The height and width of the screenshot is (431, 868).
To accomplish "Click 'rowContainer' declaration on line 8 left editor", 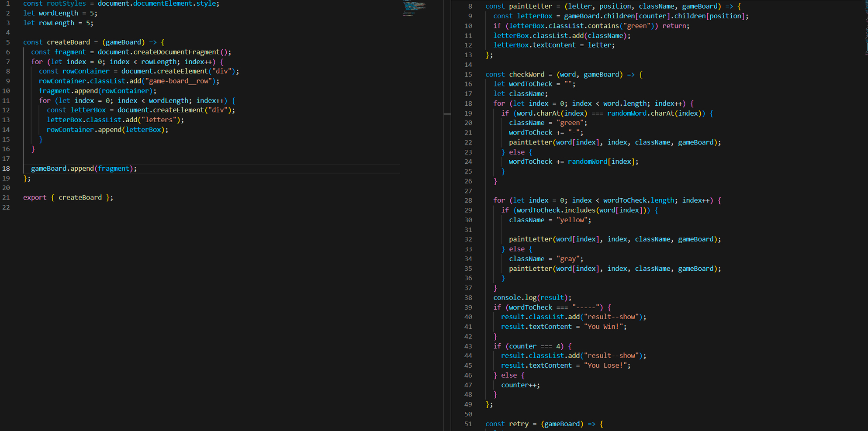I will coord(86,71).
